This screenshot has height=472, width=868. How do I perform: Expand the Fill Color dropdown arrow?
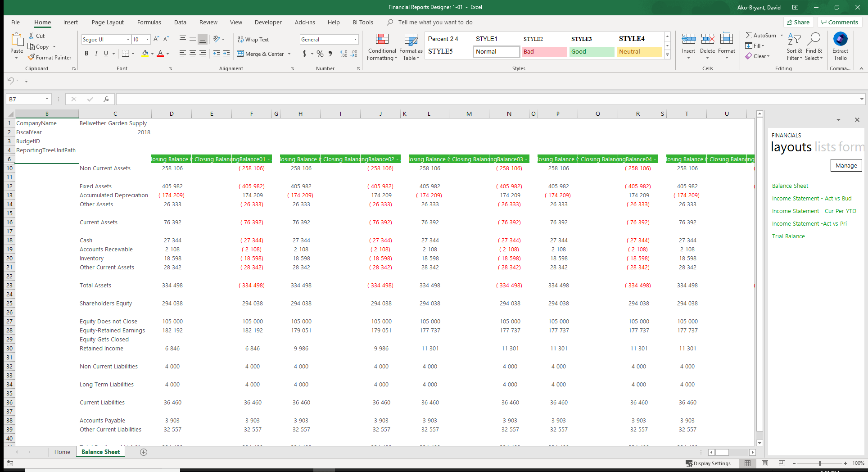click(x=152, y=54)
